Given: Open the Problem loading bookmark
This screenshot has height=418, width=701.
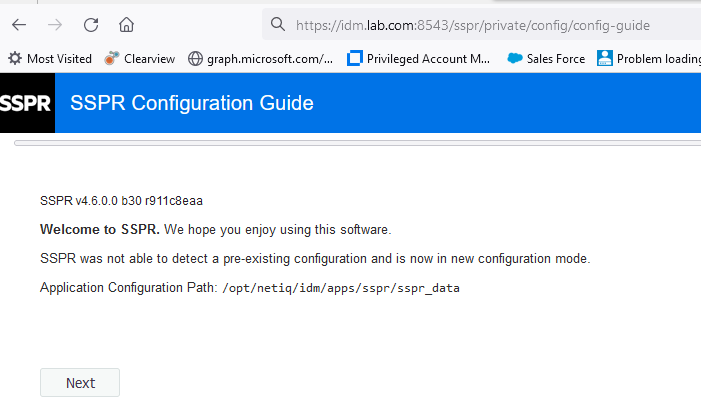Looking at the screenshot, I should pos(649,59).
